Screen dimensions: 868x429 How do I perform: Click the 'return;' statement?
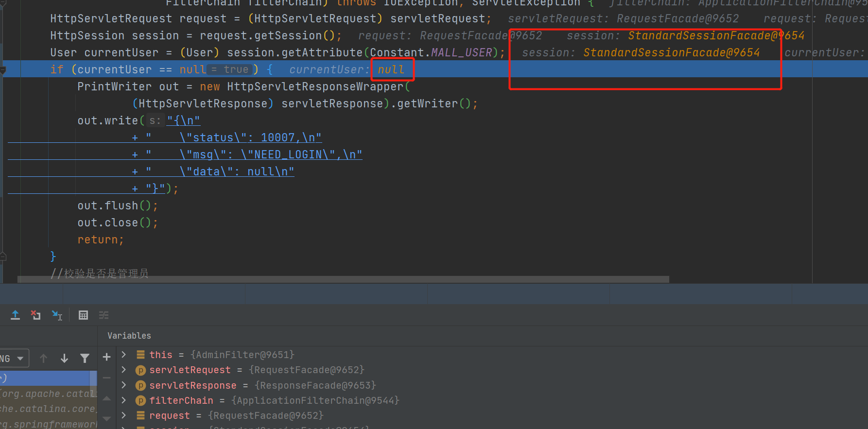101,240
